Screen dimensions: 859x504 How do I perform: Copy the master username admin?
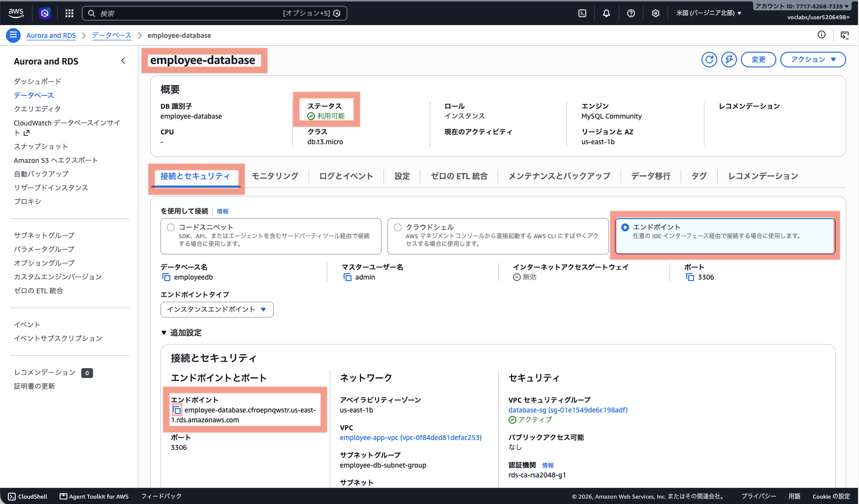pos(348,277)
